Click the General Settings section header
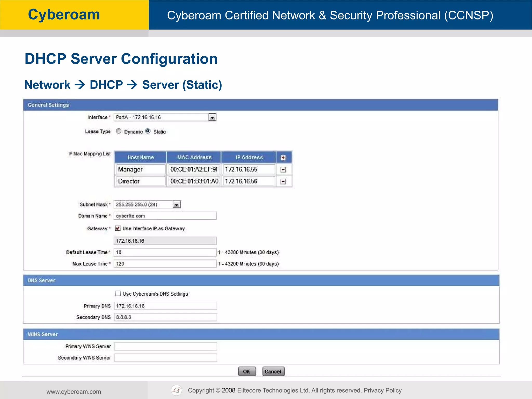532x399 pixels. tap(261, 105)
